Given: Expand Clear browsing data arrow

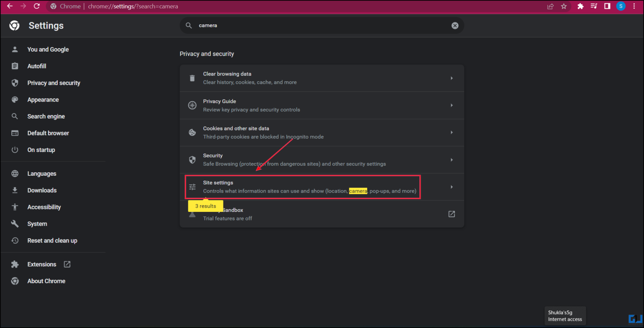Looking at the screenshot, I should click(452, 78).
